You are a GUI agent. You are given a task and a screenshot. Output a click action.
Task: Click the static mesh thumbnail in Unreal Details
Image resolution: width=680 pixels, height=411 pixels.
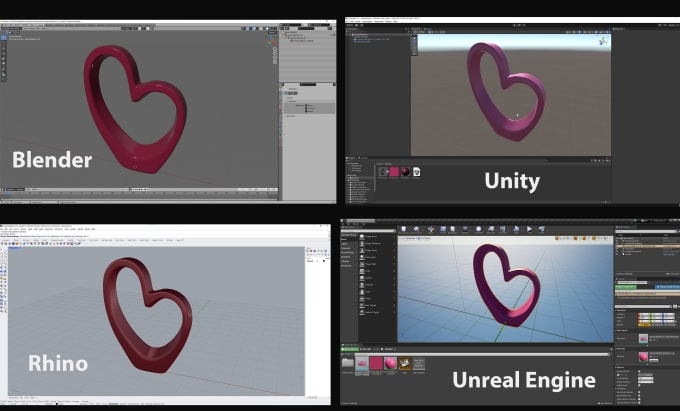click(x=644, y=339)
